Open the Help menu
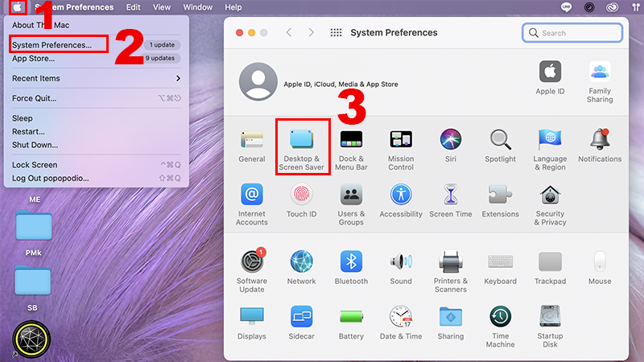This screenshot has width=644, height=362. click(233, 7)
